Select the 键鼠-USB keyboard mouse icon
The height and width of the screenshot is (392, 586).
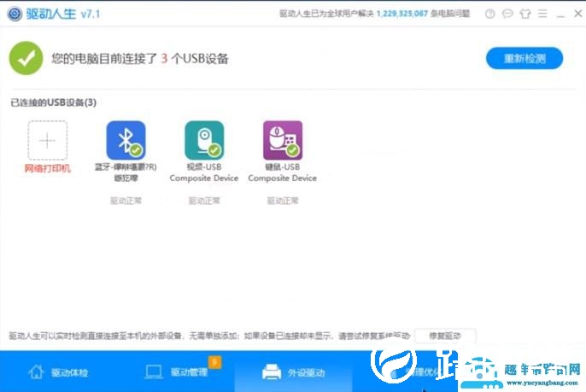[283, 140]
